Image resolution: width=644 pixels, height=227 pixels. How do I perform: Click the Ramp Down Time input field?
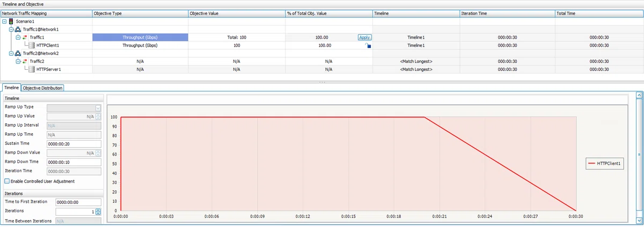coord(75,162)
